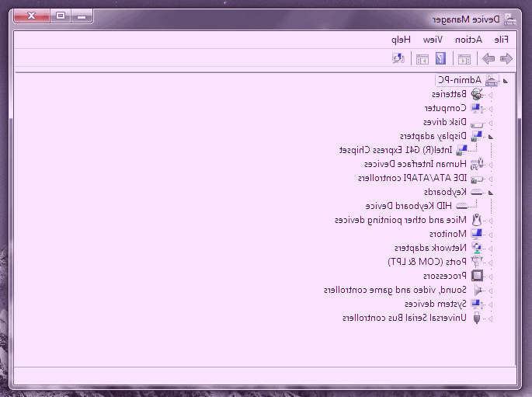Select the Batteries device category icon

tap(476, 94)
